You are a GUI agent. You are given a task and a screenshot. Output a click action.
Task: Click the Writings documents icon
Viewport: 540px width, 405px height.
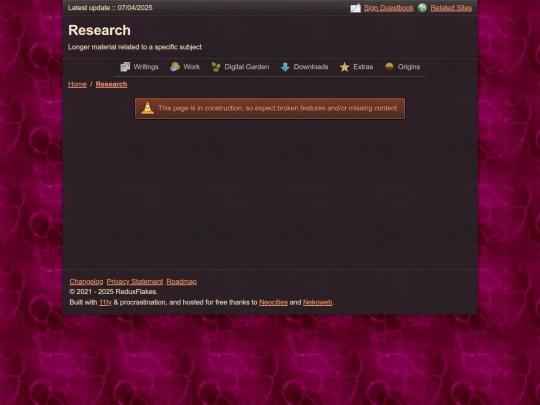click(x=125, y=67)
